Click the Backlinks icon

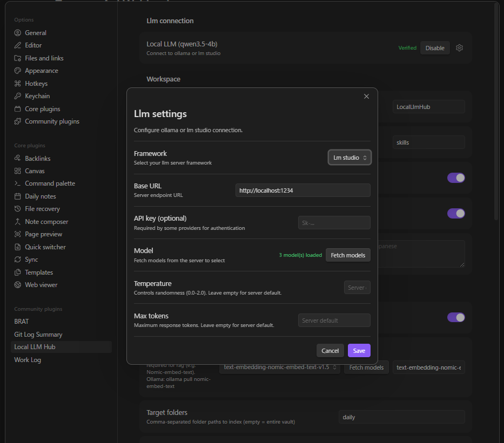click(18, 158)
